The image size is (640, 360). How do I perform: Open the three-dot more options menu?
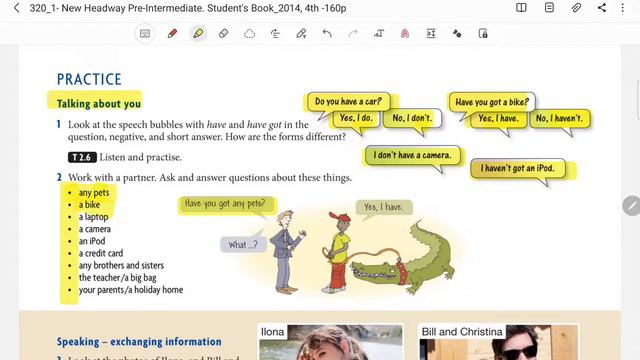coord(622,8)
